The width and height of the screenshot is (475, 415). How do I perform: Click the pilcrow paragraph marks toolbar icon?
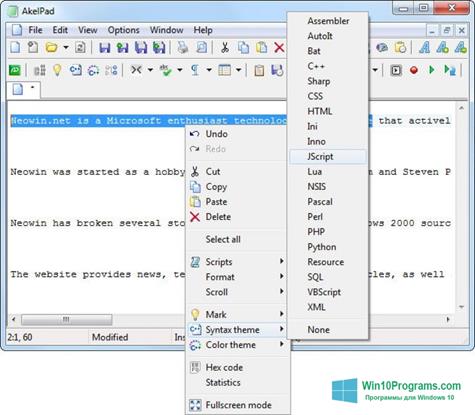click(x=195, y=70)
